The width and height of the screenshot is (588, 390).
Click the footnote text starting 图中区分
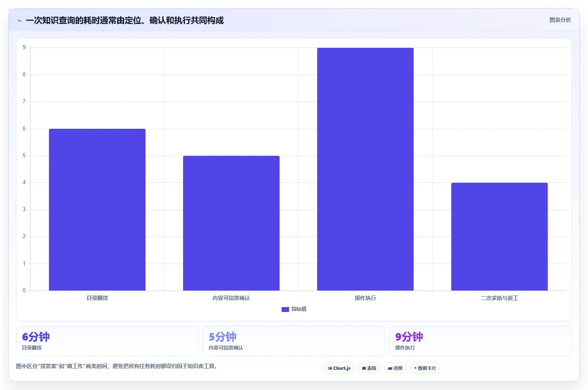click(x=117, y=366)
